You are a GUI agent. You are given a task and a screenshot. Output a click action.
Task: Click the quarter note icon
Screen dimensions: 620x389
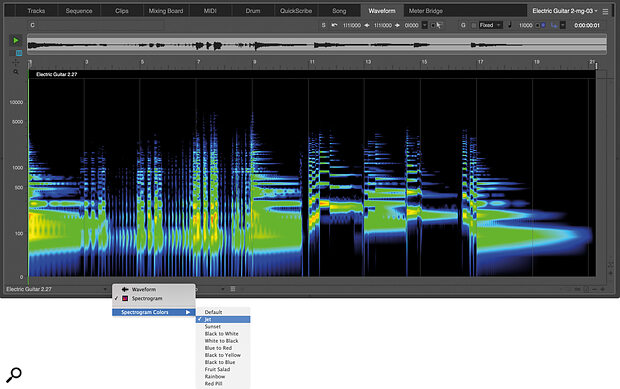pos(510,25)
